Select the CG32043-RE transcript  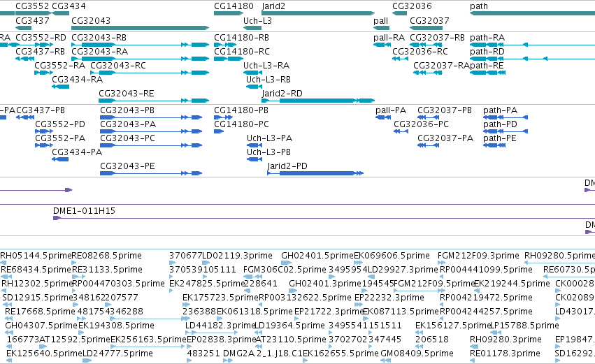coord(127,94)
